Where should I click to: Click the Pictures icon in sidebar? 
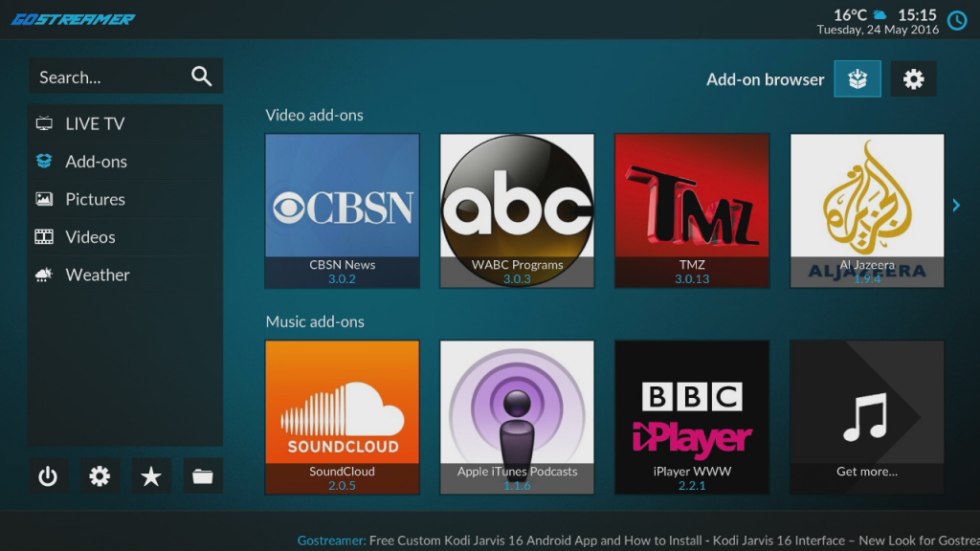tap(44, 199)
